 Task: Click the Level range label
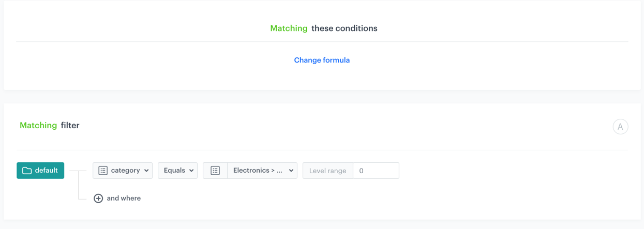pos(327,171)
